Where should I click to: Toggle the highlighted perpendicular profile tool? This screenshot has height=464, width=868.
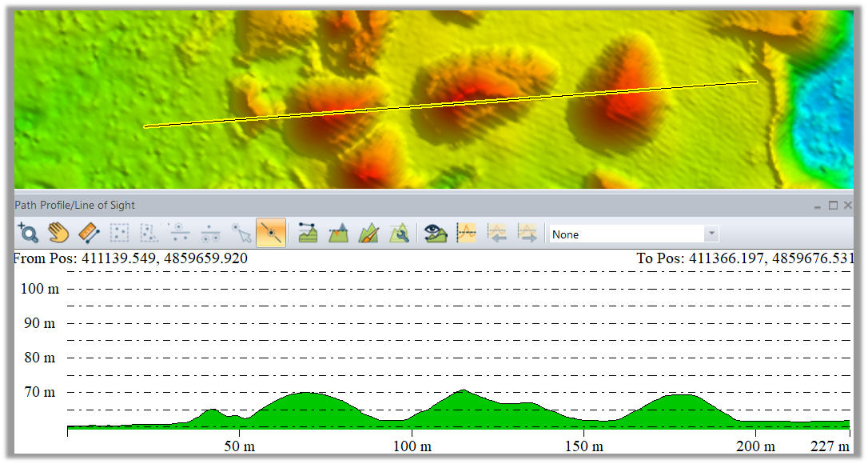pos(271,233)
